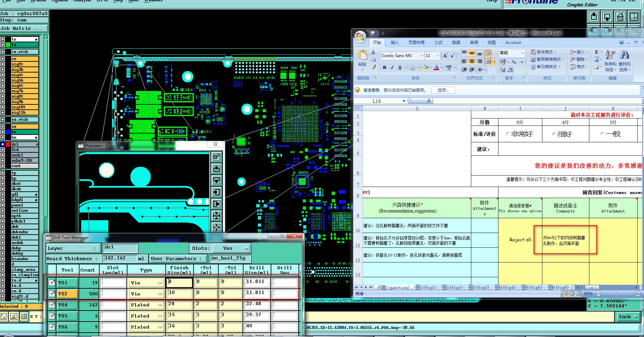The image size is (644, 337).
Task: Click the percent style icon
Action: click(x=514, y=62)
